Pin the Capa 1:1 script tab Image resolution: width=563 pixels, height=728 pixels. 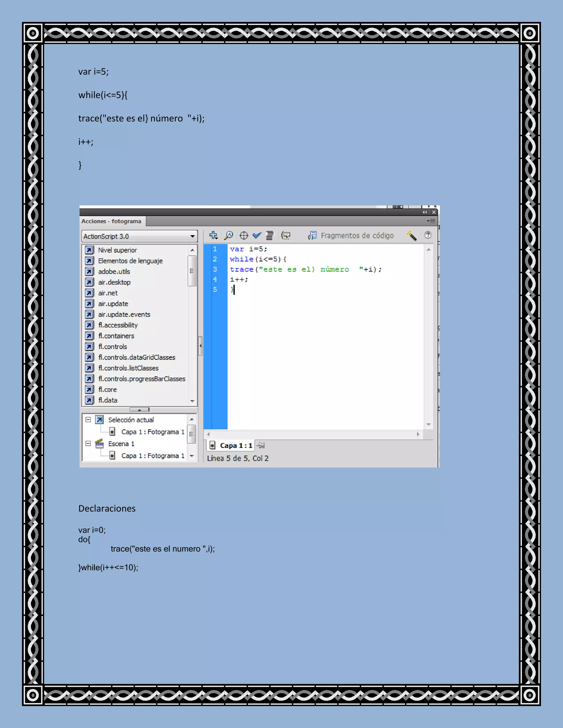(261, 445)
